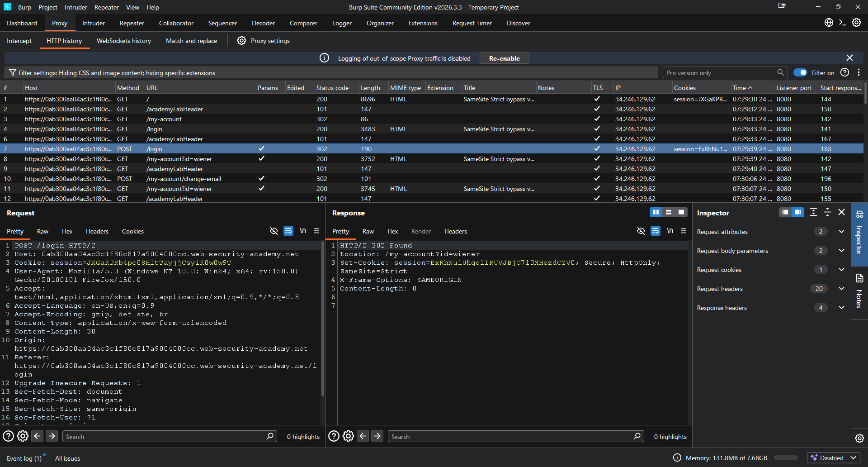The image size is (868, 467).
Task: Go to next match in Request search
Action: (x=52, y=436)
